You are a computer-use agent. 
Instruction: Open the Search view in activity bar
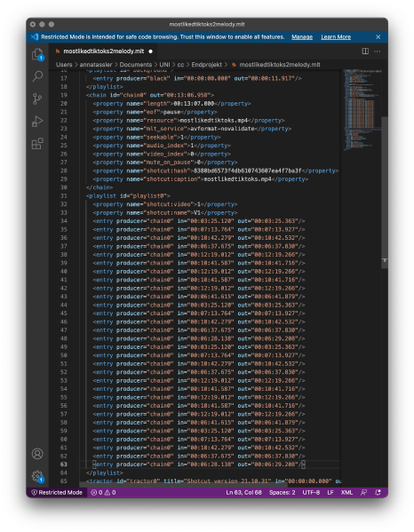[x=37, y=76]
